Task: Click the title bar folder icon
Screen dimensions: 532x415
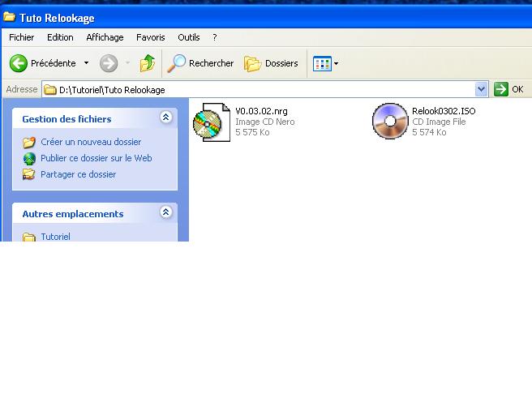Action: tap(9, 16)
